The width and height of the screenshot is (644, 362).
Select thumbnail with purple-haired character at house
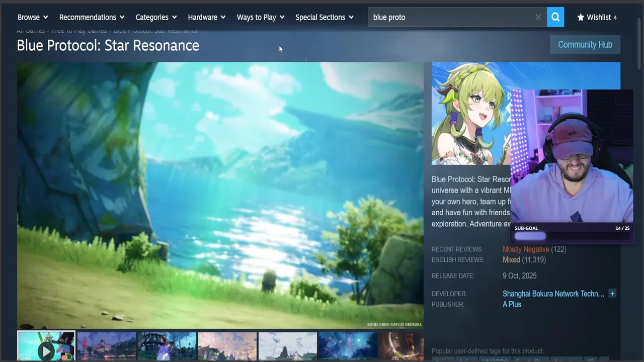tap(167, 346)
